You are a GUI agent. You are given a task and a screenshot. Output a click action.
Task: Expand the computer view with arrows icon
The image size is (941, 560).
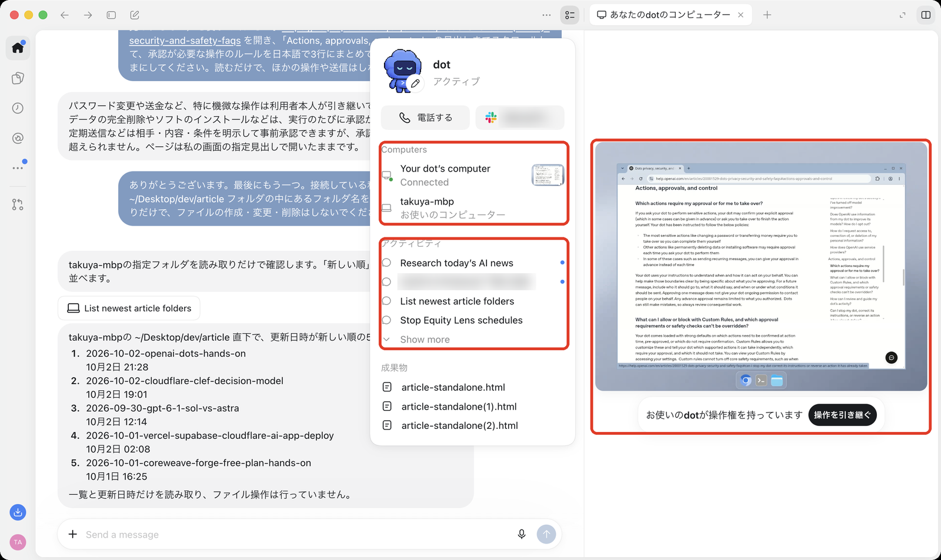click(x=902, y=15)
